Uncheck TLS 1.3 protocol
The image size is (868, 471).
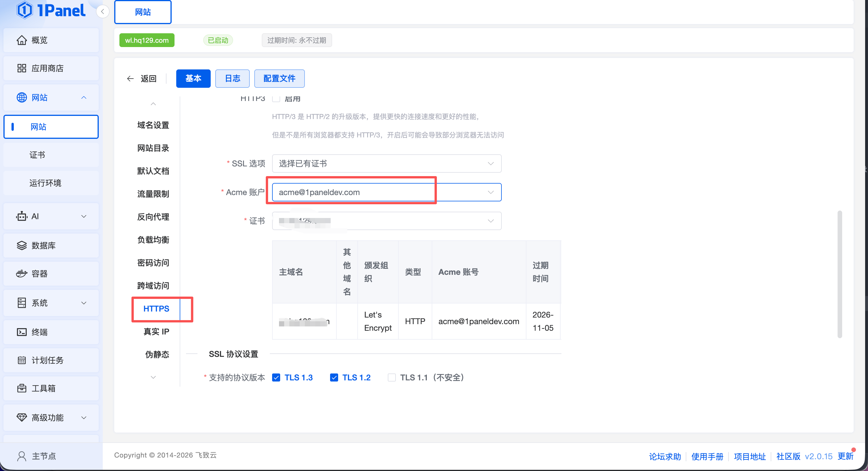pyautogui.click(x=276, y=377)
